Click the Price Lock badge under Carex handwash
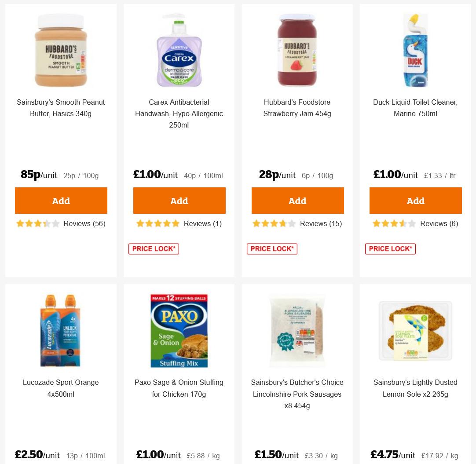476x464 pixels. click(x=154, y=248)
